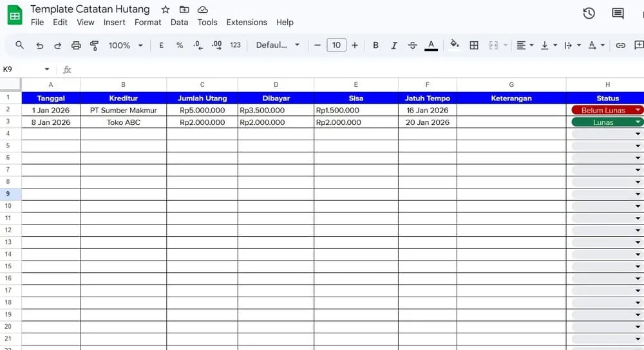
Task: Open the 123 more formats menu
Action: pos(235,45)
